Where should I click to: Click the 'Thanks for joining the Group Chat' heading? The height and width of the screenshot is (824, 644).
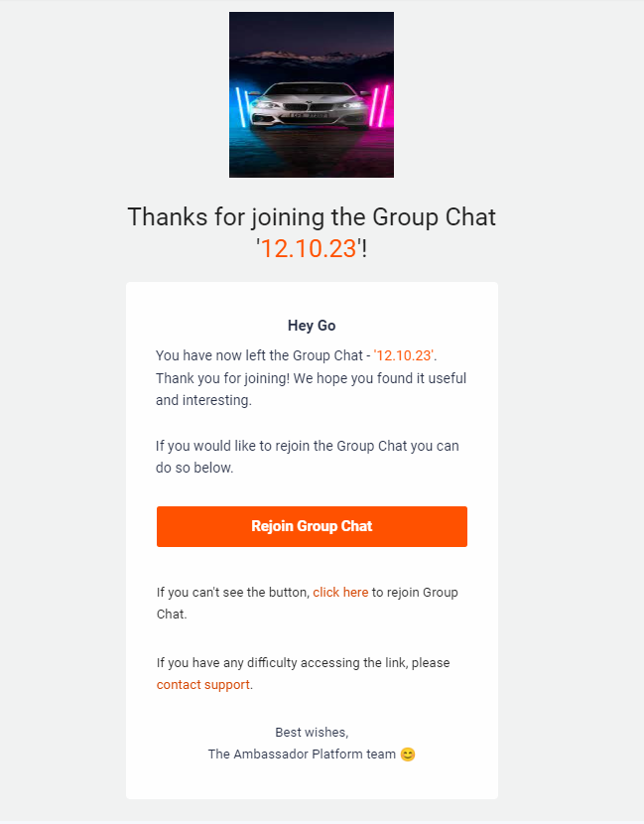tap(312, 217)
